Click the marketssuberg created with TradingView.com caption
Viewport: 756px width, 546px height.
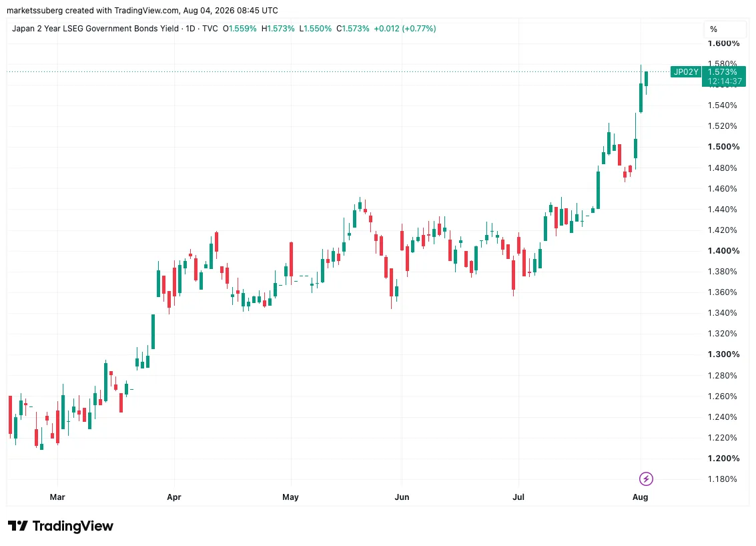[x=142, y=10]
